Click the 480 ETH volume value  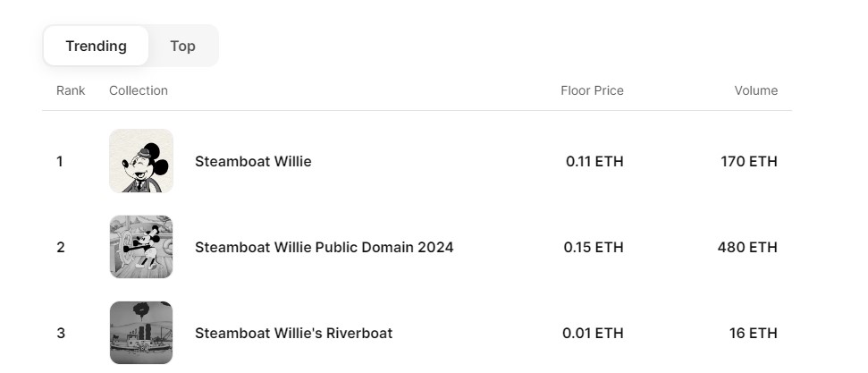tap(747, 247)
